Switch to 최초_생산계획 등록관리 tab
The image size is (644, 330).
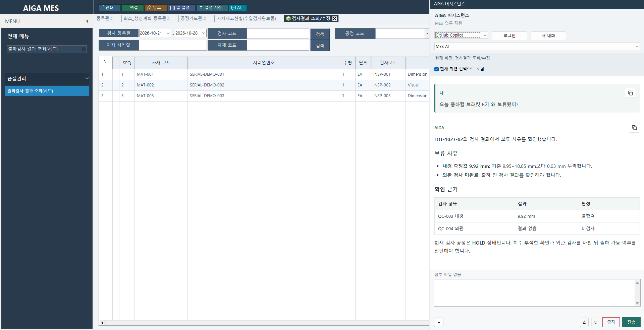(147, 18)
